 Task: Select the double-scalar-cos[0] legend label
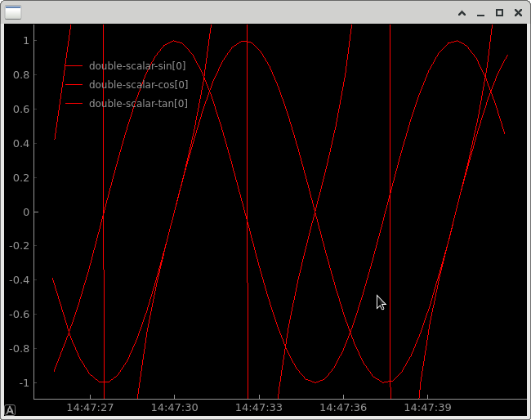pyautogui.click(x=138, y=85)
